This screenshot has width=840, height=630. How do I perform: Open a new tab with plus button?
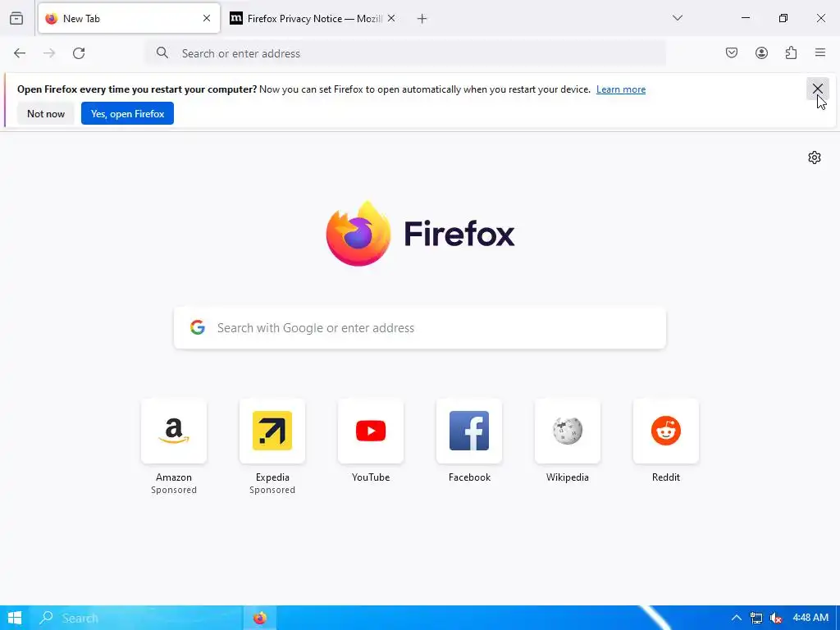(422, 19)
